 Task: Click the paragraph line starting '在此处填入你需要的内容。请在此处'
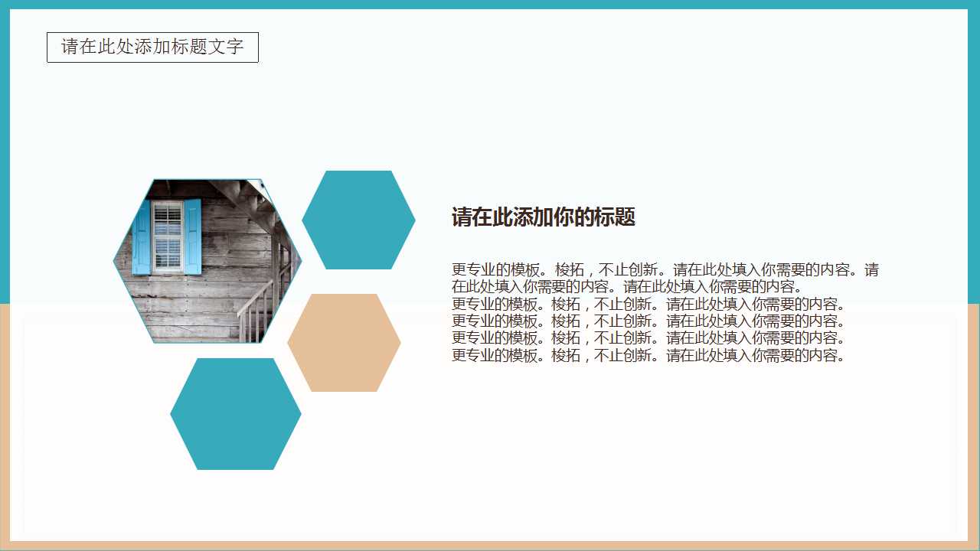point(627,287)
